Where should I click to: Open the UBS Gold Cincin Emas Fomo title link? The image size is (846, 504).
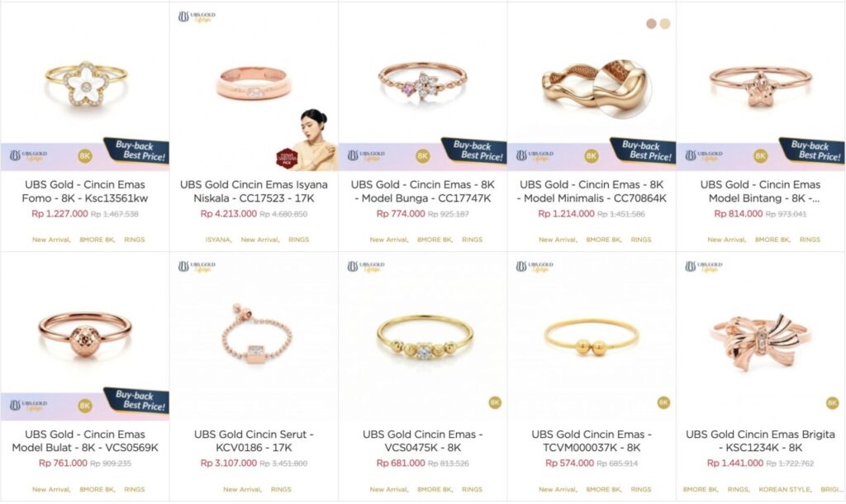click(85, 191)
